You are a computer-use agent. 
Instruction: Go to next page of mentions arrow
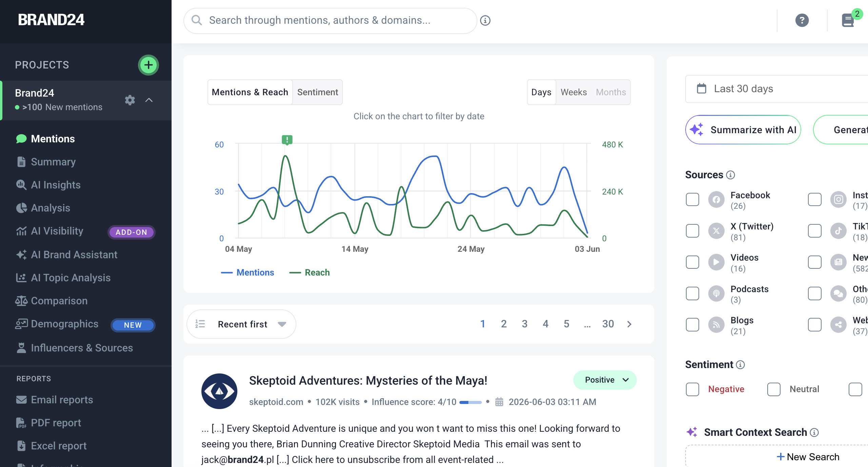[x=629, y=324]
